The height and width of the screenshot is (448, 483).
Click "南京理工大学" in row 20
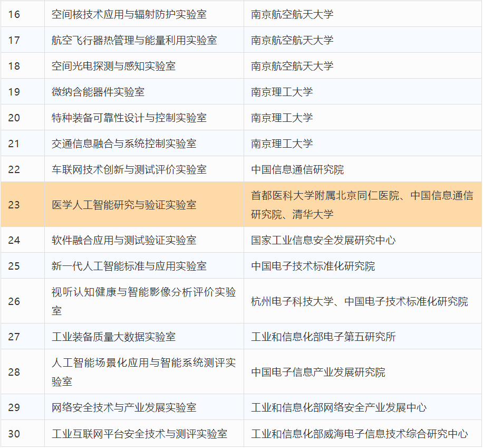tap(282, 118)
